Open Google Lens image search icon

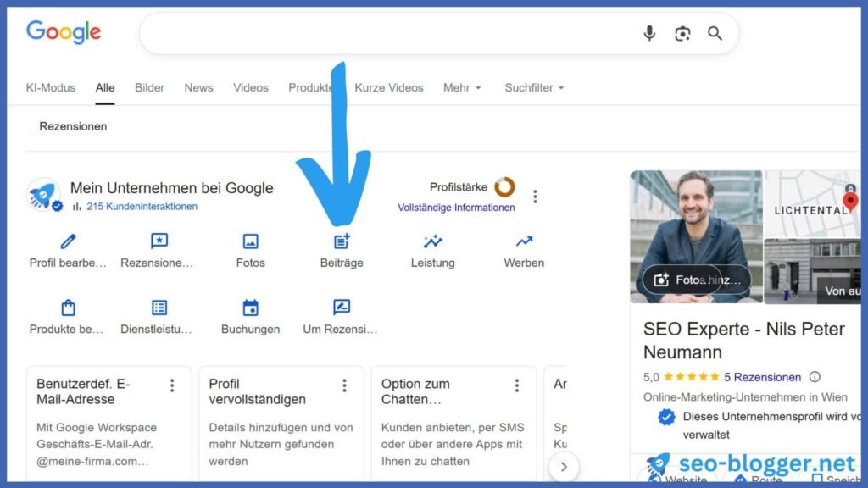[x=682, y=33]
